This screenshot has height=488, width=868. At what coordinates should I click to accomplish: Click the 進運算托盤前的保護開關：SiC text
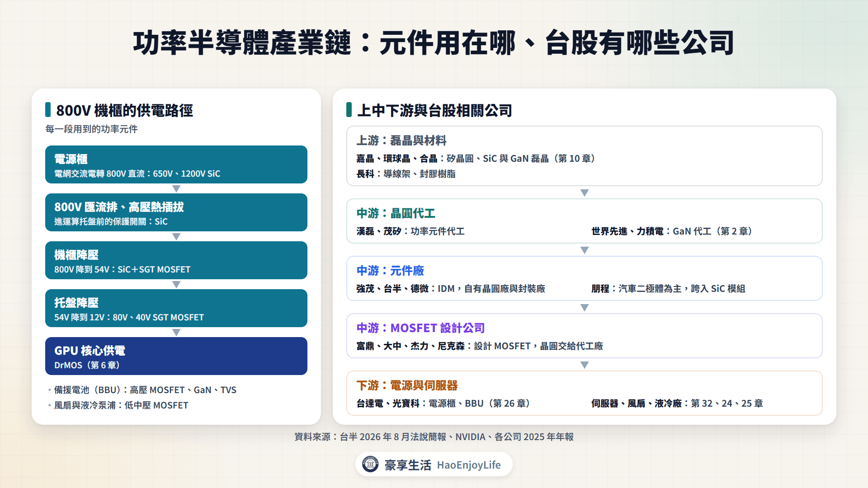pos(111,222)
